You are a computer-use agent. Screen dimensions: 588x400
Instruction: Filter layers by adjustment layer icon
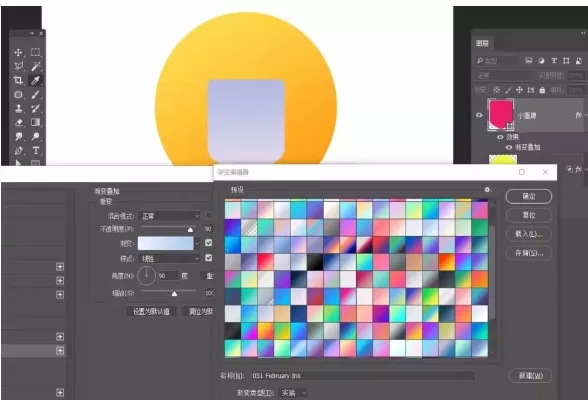pos(541,60)
